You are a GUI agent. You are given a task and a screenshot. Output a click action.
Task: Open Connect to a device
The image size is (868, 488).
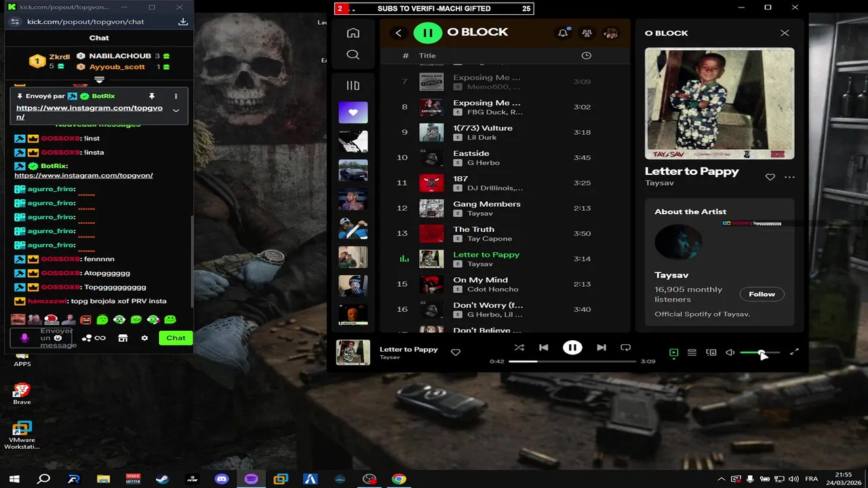tap(711, 352)
